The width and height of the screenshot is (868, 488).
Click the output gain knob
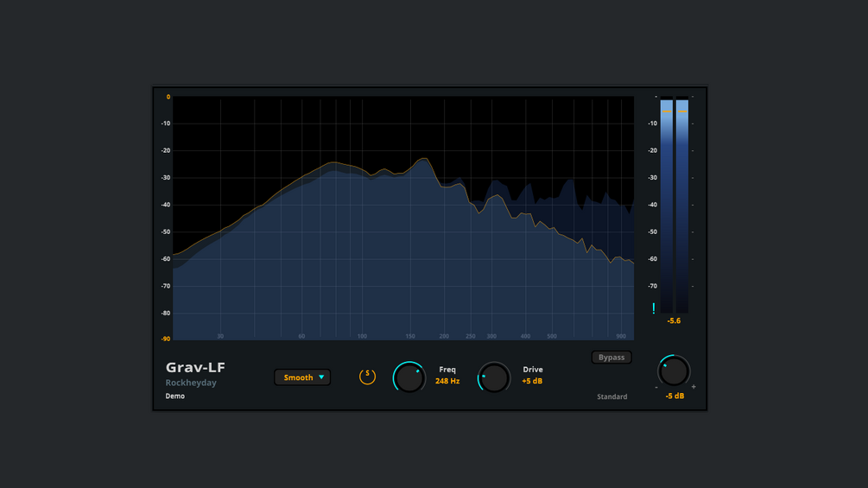click(674, 371)
